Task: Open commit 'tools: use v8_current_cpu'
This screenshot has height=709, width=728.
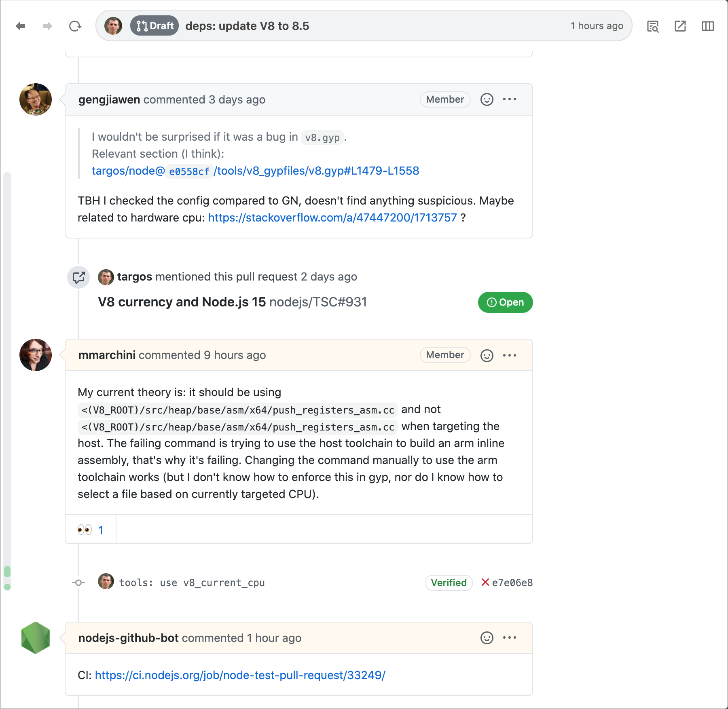Action: (x=192, y=583)
